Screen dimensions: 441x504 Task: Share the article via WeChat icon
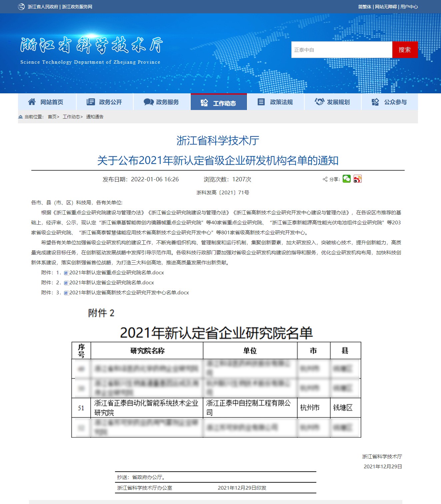[x=347, y=179]
